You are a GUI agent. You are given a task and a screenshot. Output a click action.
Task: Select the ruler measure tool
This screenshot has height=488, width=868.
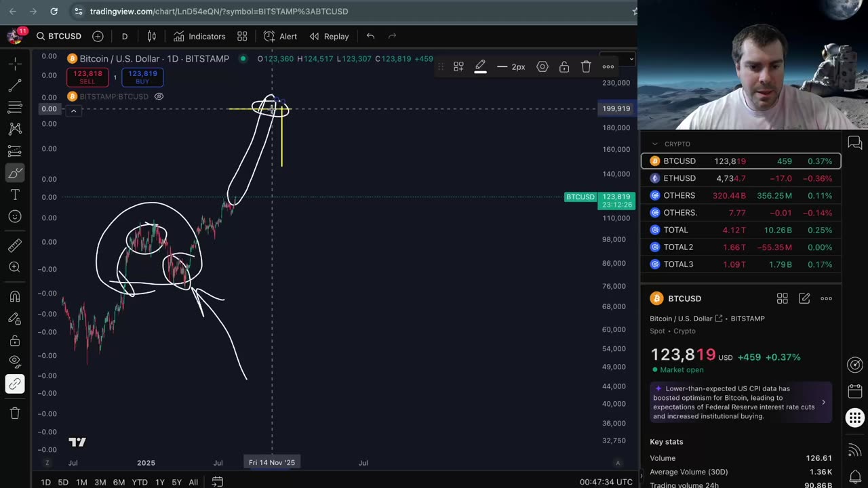point(15,245)
